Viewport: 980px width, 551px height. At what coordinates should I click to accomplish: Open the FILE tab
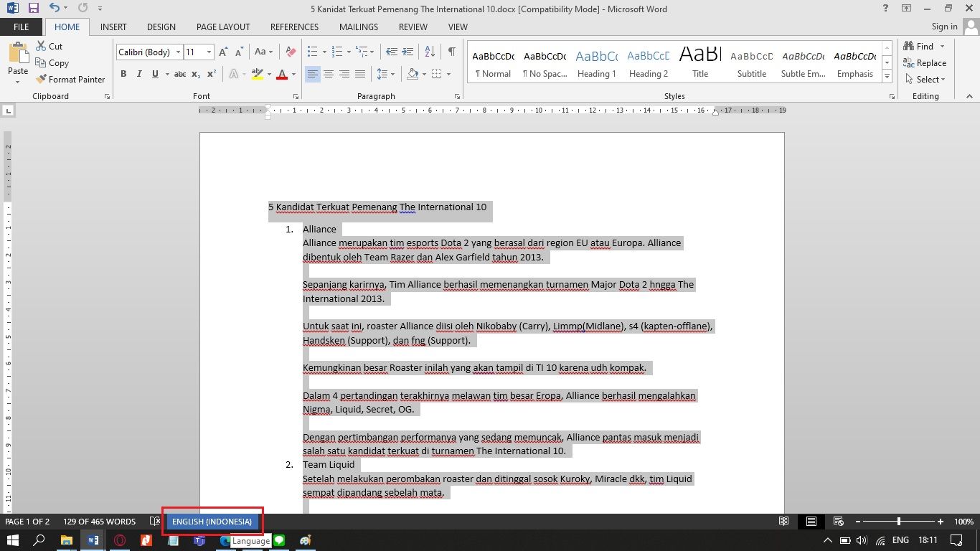coord(22,27)
